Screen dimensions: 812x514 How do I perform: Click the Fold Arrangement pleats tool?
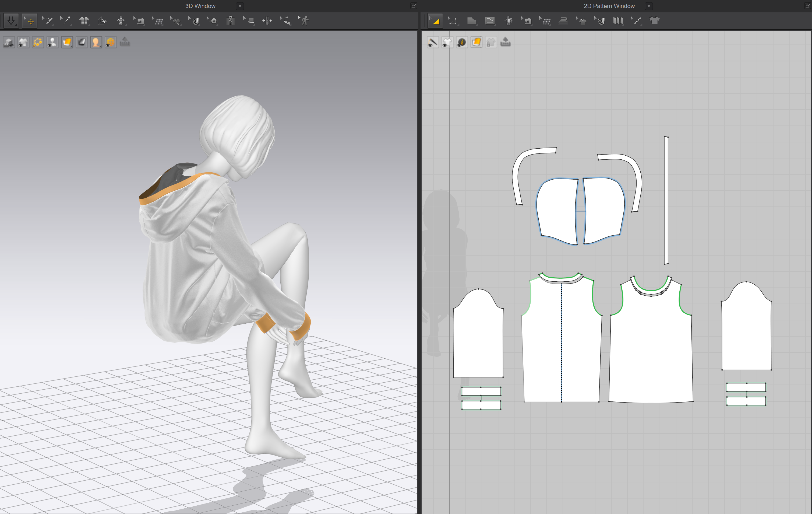tap(617, 20)
